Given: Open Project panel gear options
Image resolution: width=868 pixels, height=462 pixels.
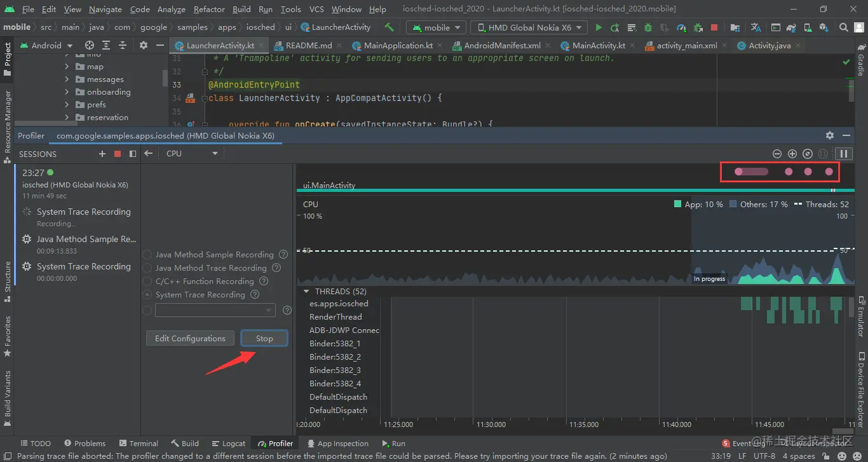Looking at the screenshot, I should tap(144, 45).
